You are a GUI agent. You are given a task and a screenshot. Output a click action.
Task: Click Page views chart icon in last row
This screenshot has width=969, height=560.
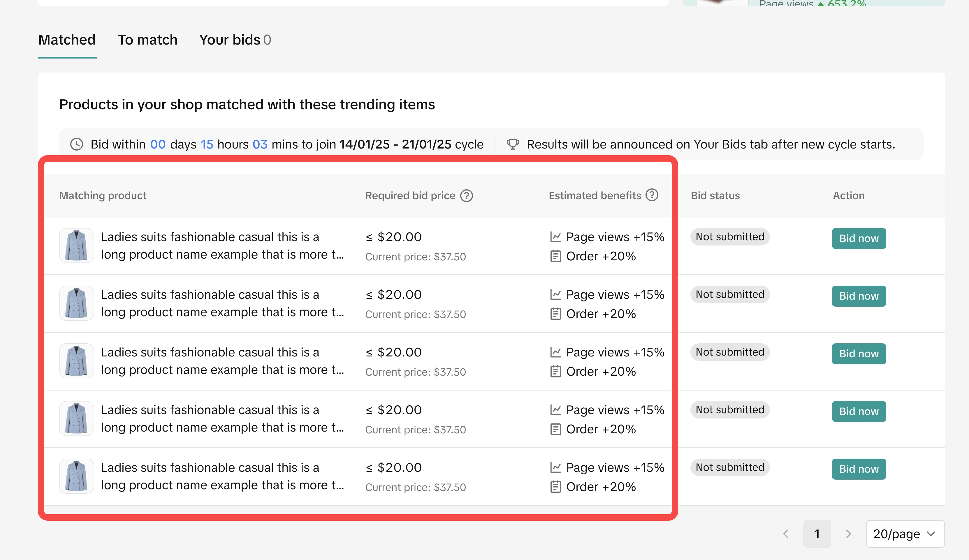click(x=555, y=467)
